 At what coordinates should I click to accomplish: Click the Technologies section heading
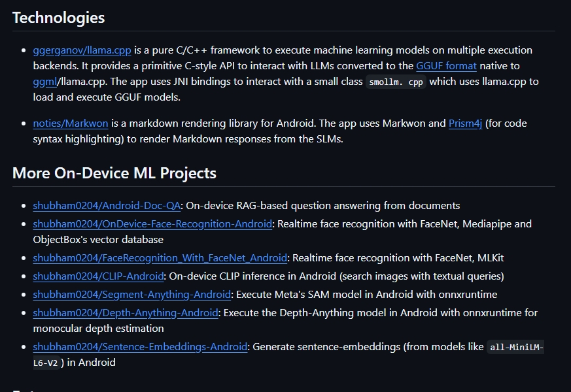[x=58, y=18]
